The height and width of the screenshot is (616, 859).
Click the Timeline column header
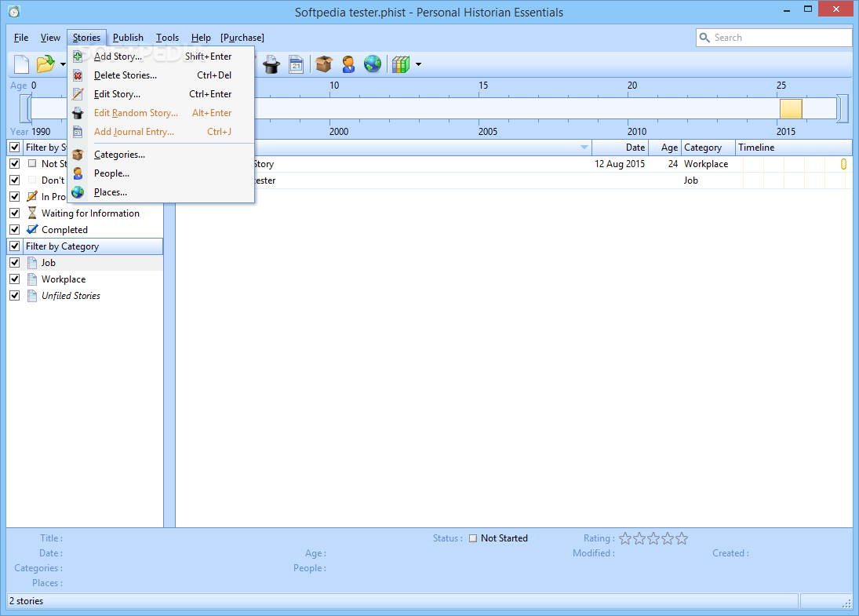[x=794, y=147]
